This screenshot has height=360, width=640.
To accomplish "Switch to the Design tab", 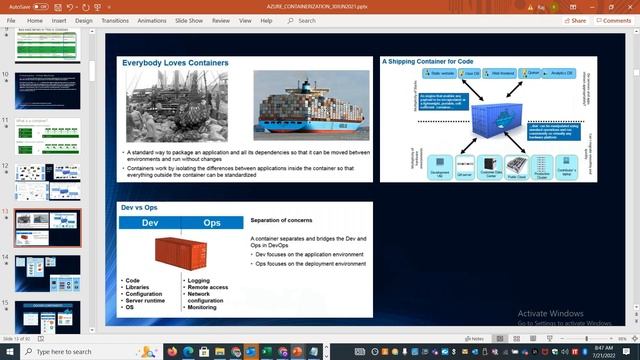I will [x=84, y=20].
